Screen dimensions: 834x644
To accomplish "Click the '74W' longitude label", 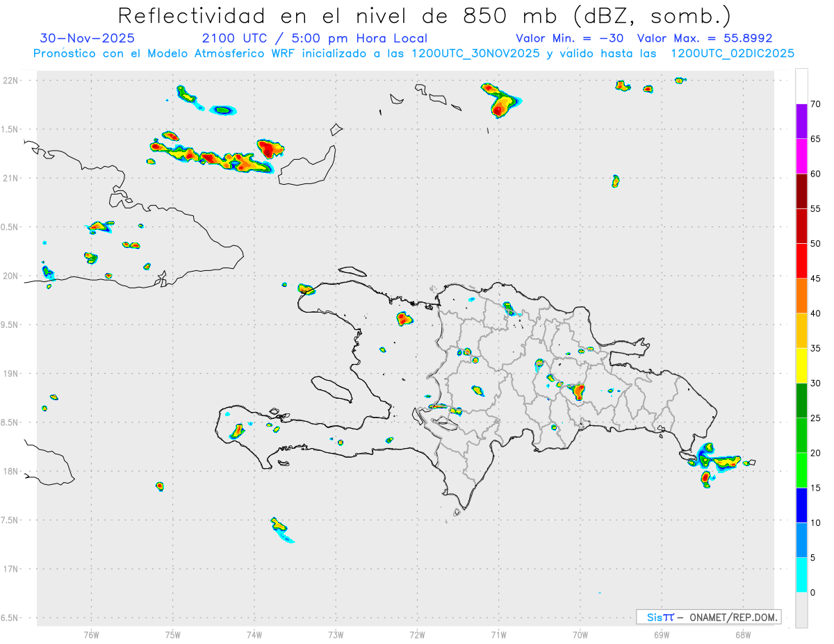I will (x=254, y=634).
